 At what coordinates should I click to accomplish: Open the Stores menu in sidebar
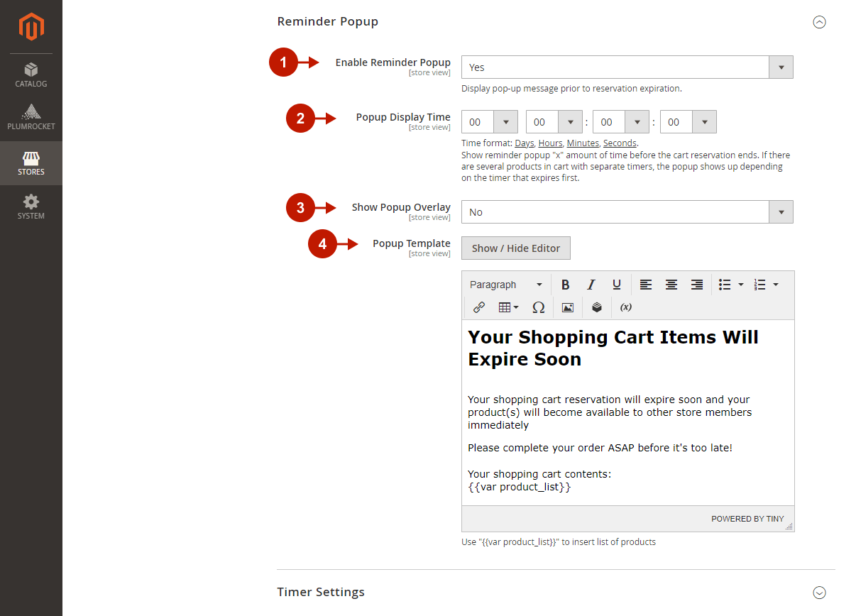point(31,163)
